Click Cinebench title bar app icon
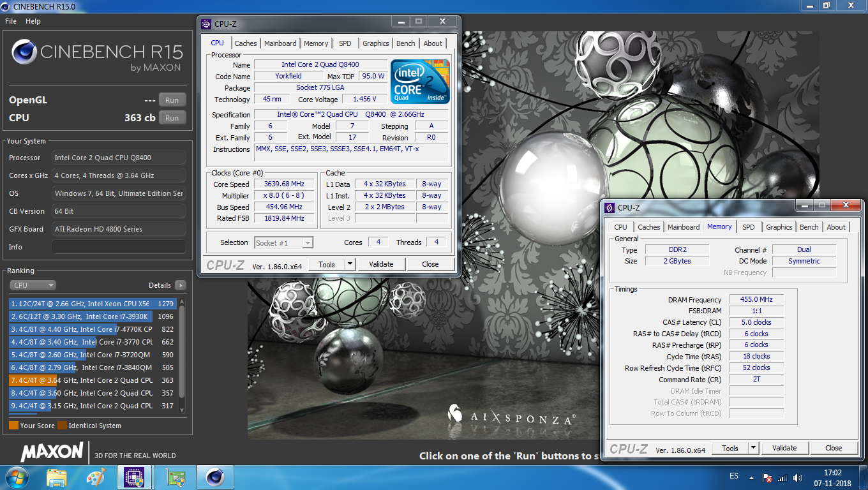Image resolution: width=868 pixels, height=490 pixels. click(6, 7)
